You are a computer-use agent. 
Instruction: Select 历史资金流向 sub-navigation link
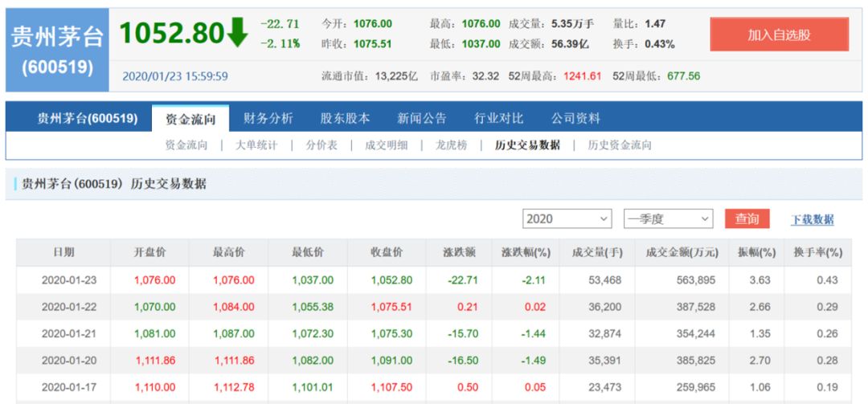pos(620,145)
